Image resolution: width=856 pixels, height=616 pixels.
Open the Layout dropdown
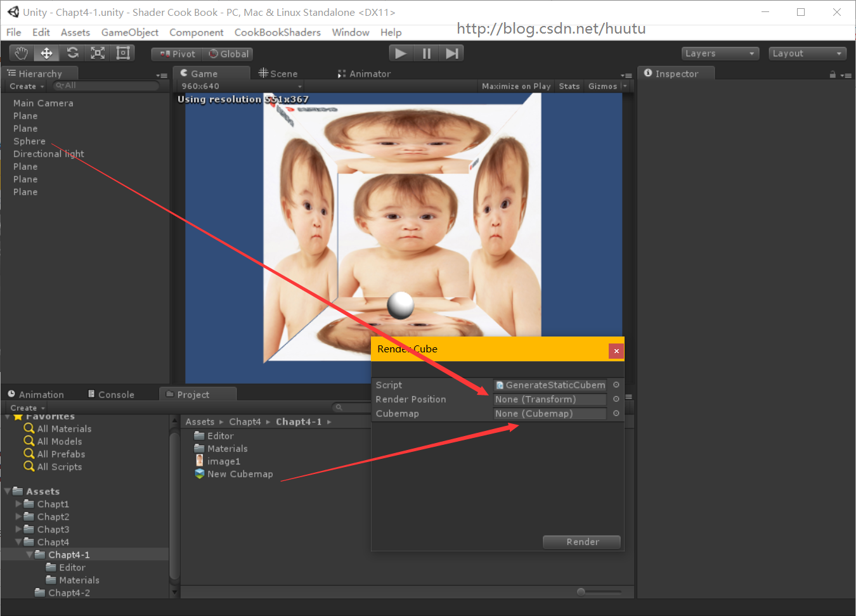pos(807,54)
